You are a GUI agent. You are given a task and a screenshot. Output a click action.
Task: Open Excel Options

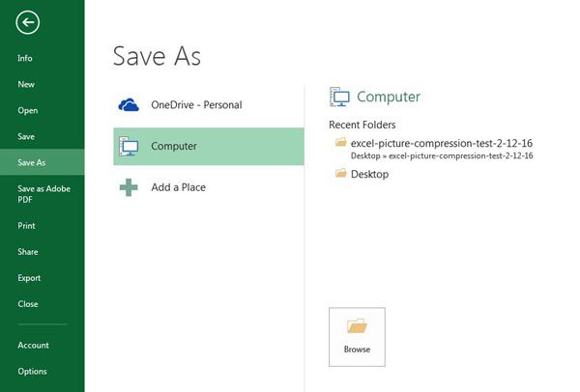tap(32, 372)
